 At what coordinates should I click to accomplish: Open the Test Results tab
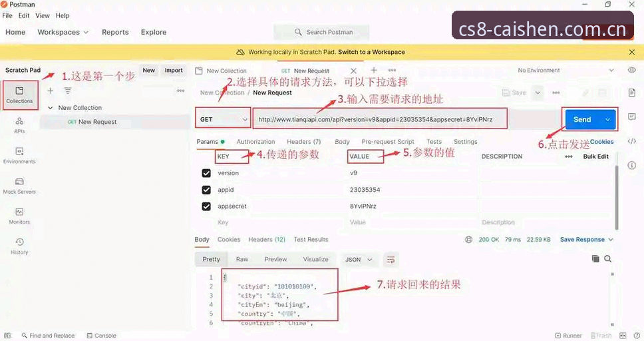[311, 239]
